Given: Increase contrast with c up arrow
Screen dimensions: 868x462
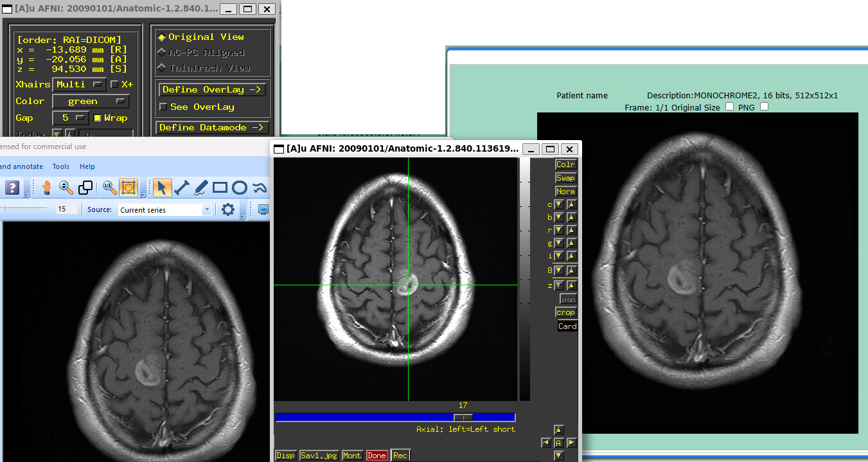Looking at the screenshot, I should 571,204.
